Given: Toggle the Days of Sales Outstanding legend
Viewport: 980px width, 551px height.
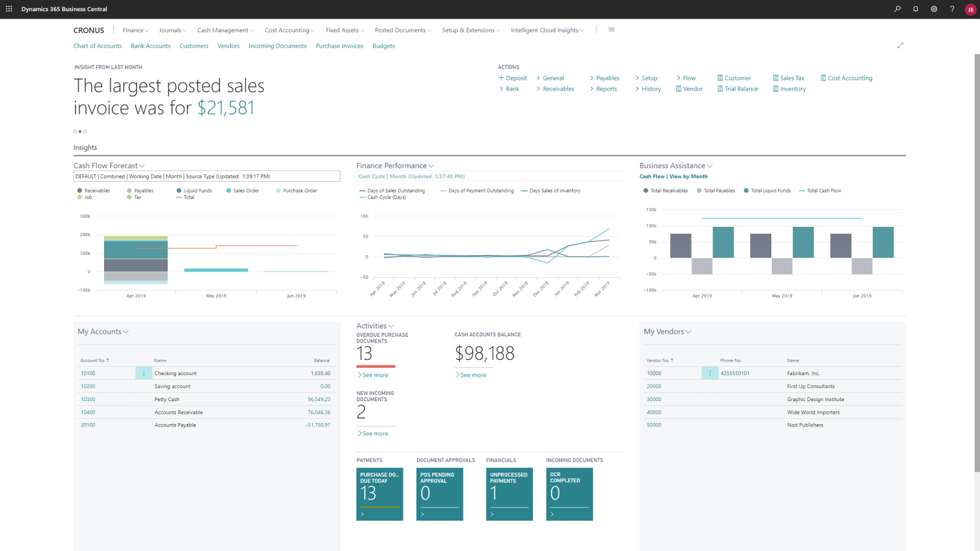Looking at the screenshot, I should click(392, 191).
